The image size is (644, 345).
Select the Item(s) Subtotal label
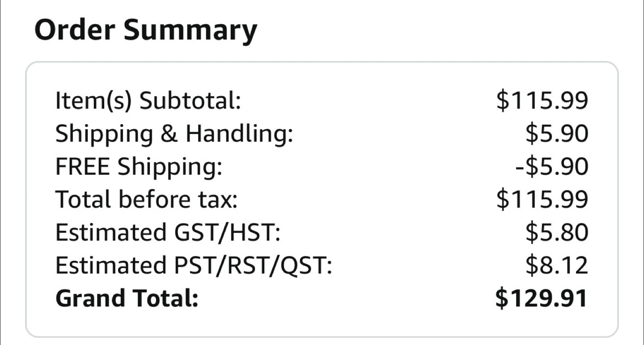[148, 101]
